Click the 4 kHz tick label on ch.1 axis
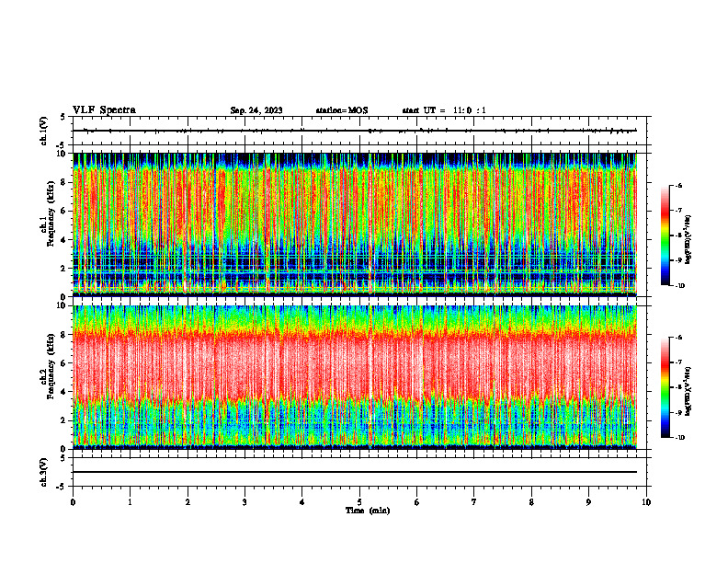728x563 pixels. click(63, 240)
